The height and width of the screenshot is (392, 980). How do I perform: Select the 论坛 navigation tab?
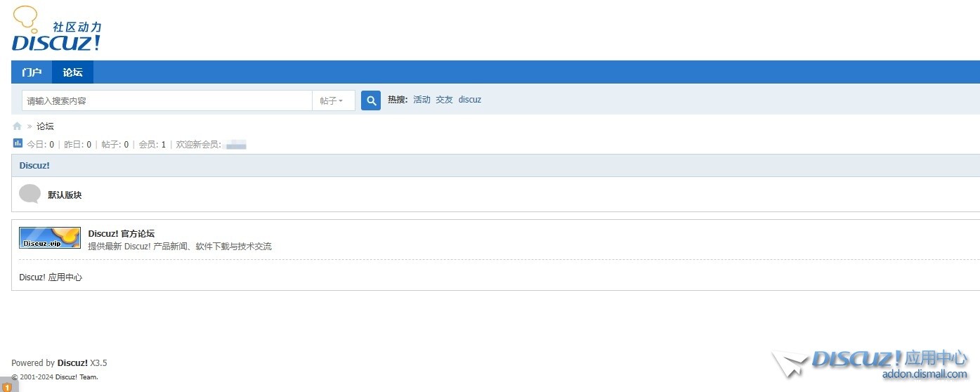pos(72,72)
